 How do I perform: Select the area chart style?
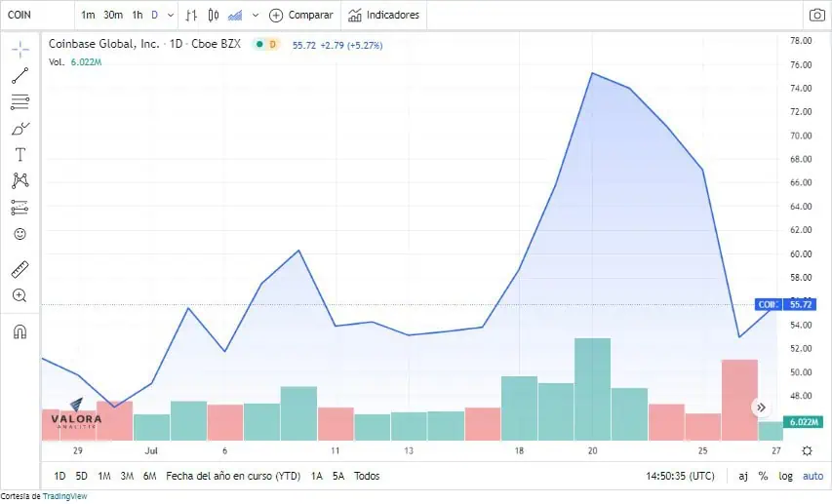click(x=235, y=15)
